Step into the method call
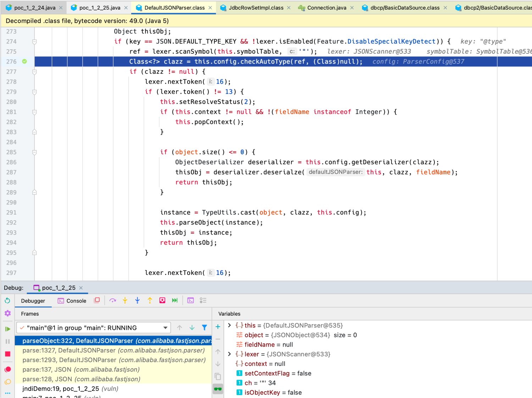Screen dimensions: 532x398 click(125, 300)
